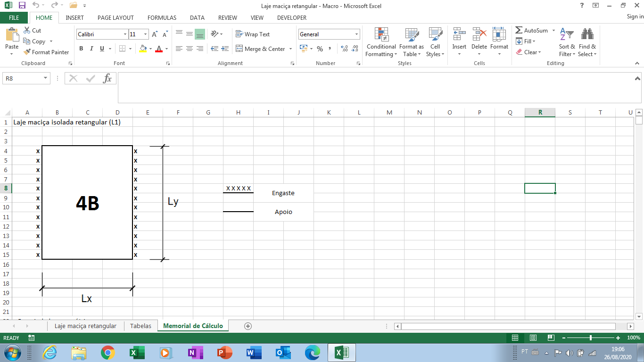The height and width of the screenshot is (362, 644).
Task: Apply red font color A
Action: 159,49
